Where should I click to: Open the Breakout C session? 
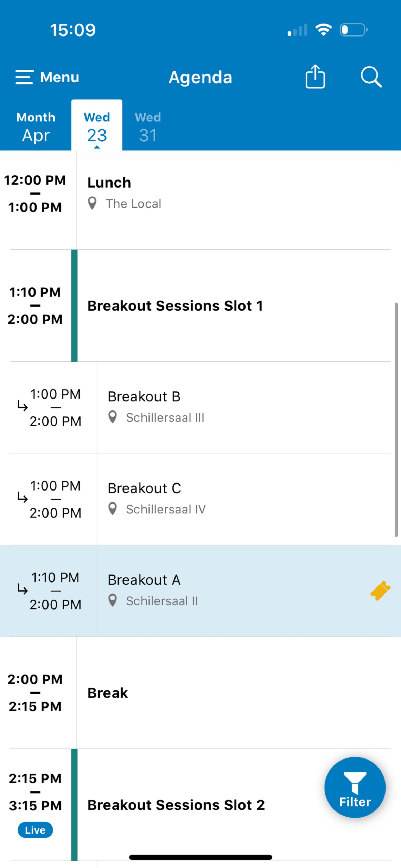coord(200,499)
